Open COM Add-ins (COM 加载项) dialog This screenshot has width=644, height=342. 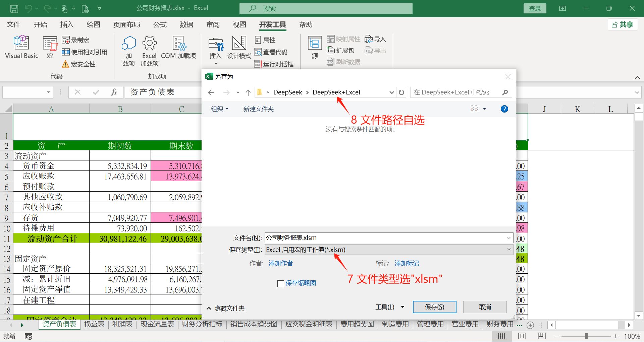[x=178, y=47]
